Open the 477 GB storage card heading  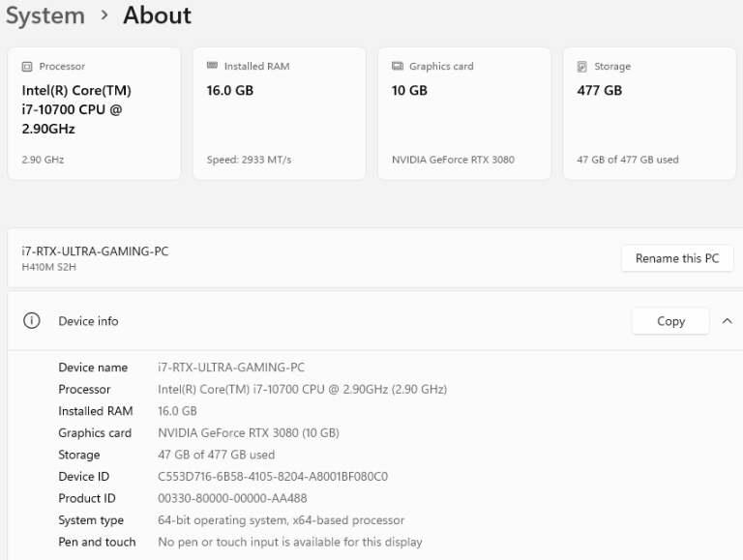point(600,91)
